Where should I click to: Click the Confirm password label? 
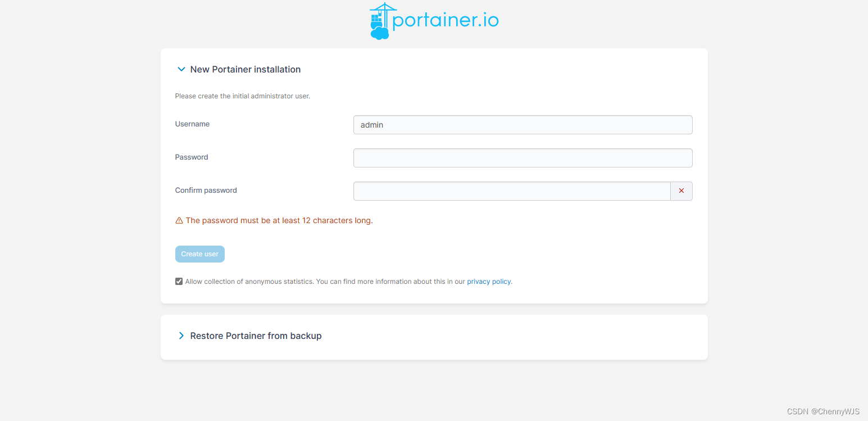pos(206,190)
